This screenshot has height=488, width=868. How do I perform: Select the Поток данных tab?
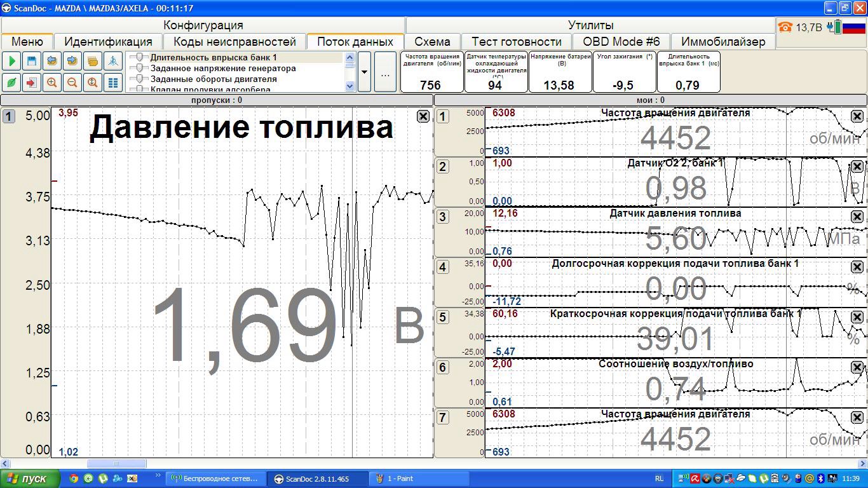coord(355,41)
